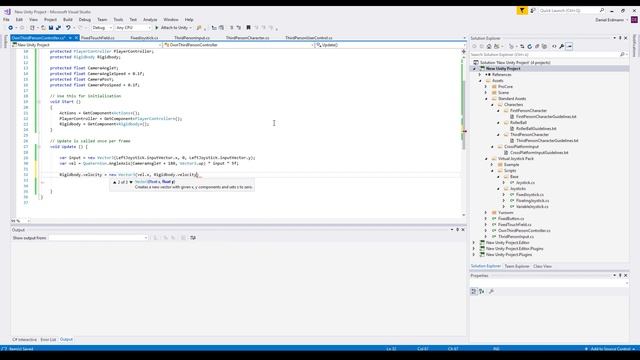Switch to FixedTouchField.cs tab
The image size is (640, 360).
[98, 38]
